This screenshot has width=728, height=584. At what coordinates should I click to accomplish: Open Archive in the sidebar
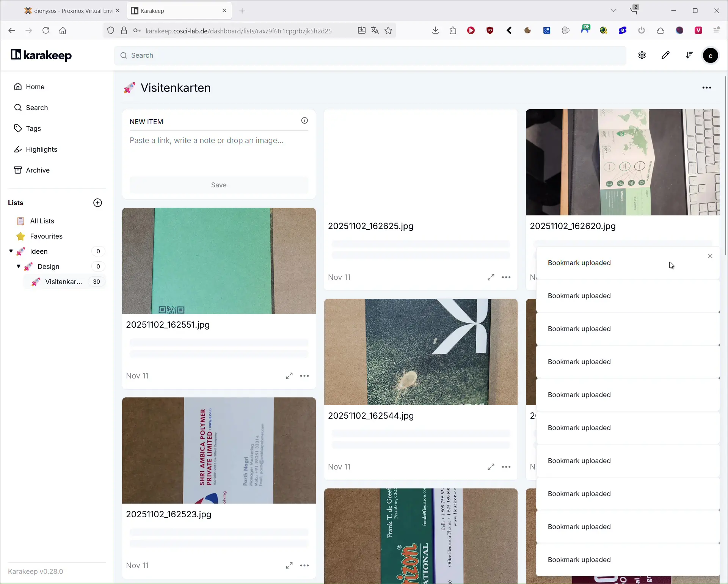(x=38, y=170)
